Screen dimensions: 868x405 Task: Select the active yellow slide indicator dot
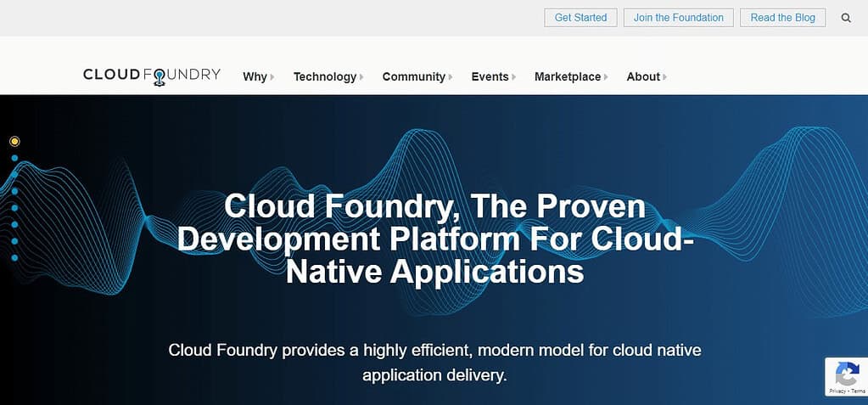point(15,141)
